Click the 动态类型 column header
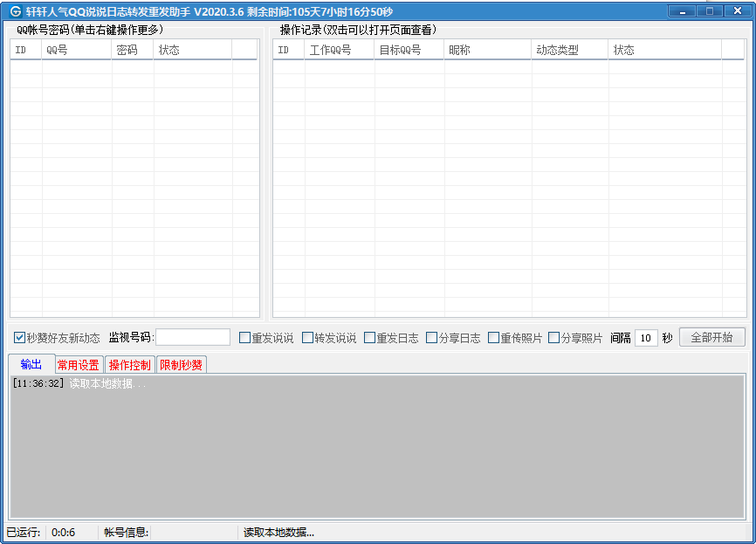Screen dimensions: 756x544 (570, 50)
